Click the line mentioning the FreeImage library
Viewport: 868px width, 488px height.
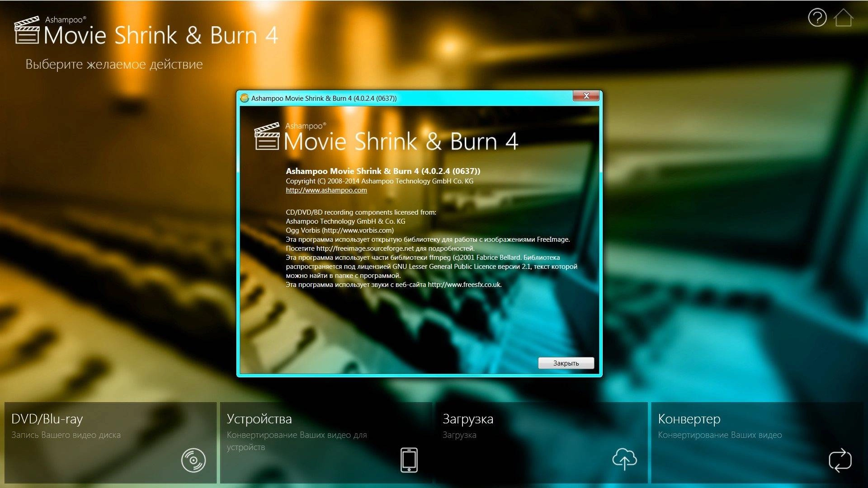pos(428,239)
